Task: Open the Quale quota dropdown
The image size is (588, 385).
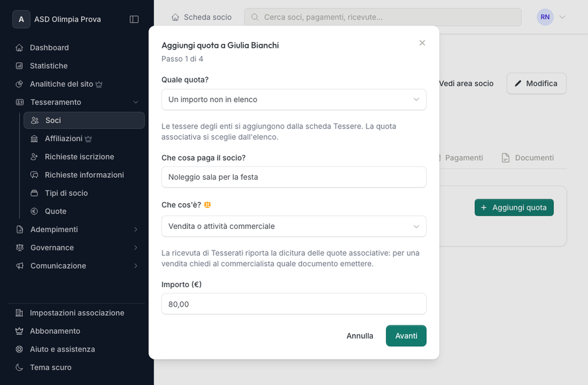Action: 293,99
